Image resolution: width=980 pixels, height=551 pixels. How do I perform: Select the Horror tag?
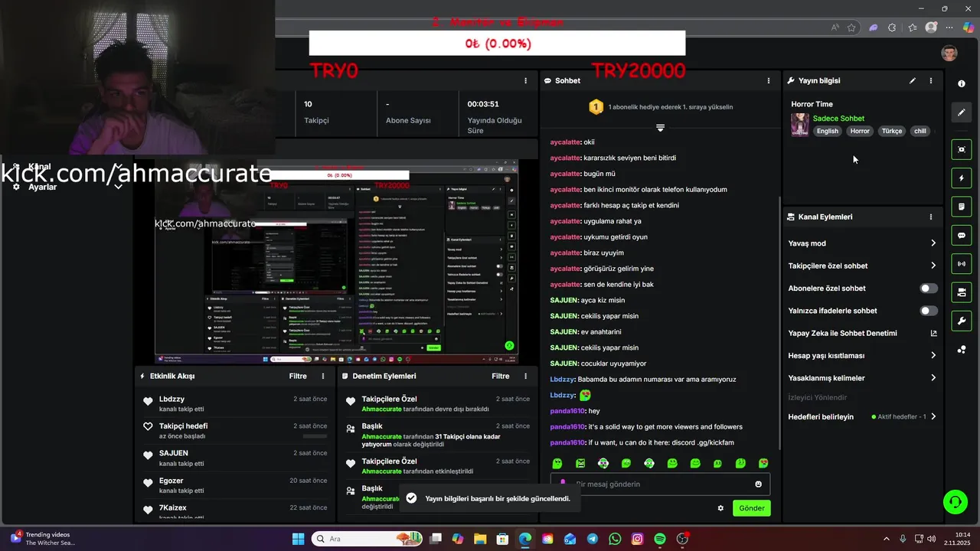coord(860,131)
